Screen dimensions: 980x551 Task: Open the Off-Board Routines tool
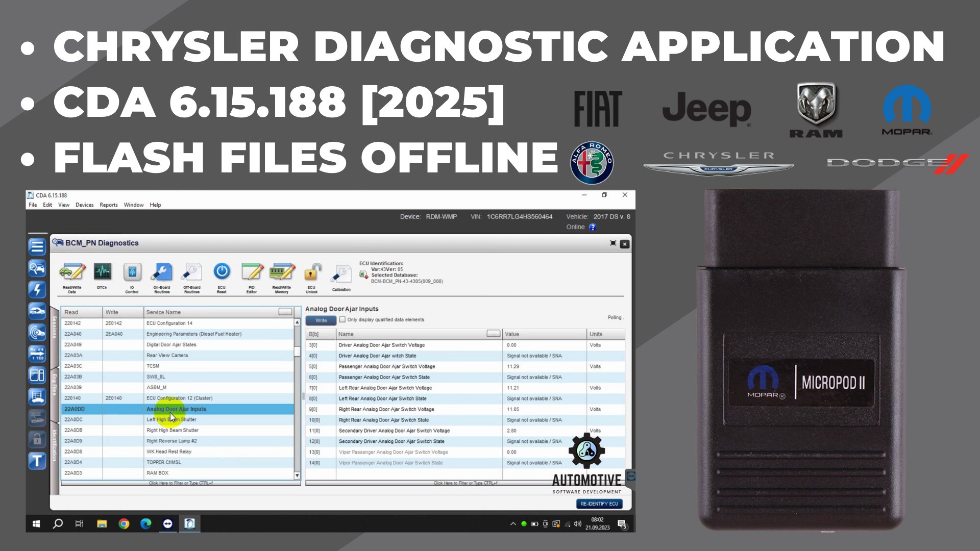point(192,278)
